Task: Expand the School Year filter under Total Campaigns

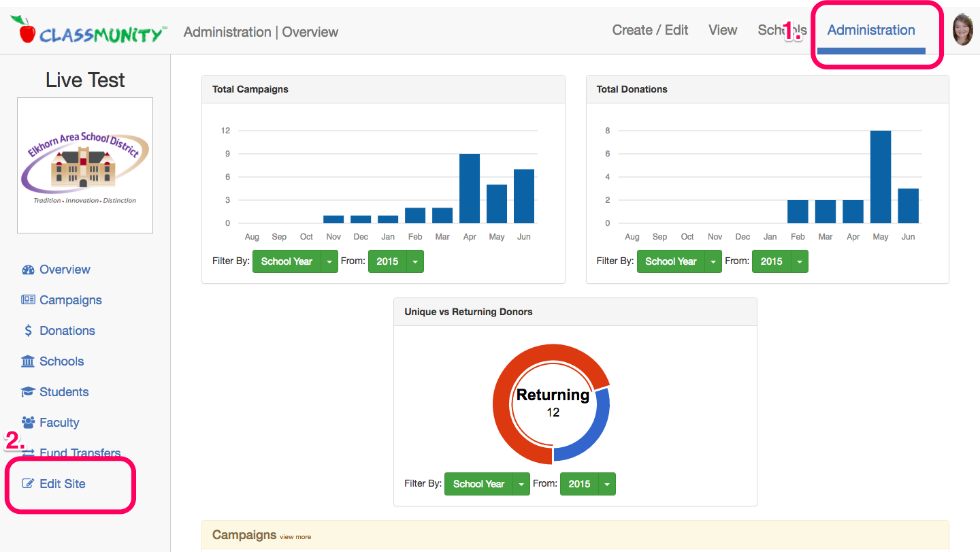Action: (329, 261)
